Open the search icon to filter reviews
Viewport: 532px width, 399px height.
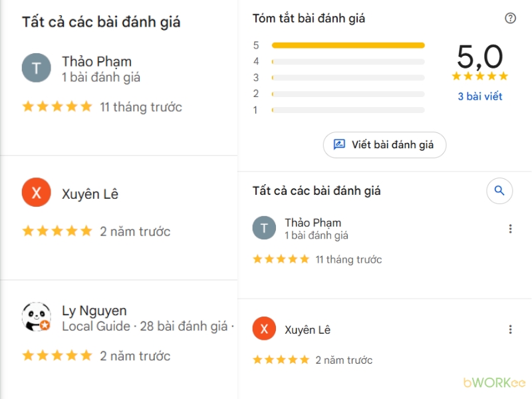point(499,191)
